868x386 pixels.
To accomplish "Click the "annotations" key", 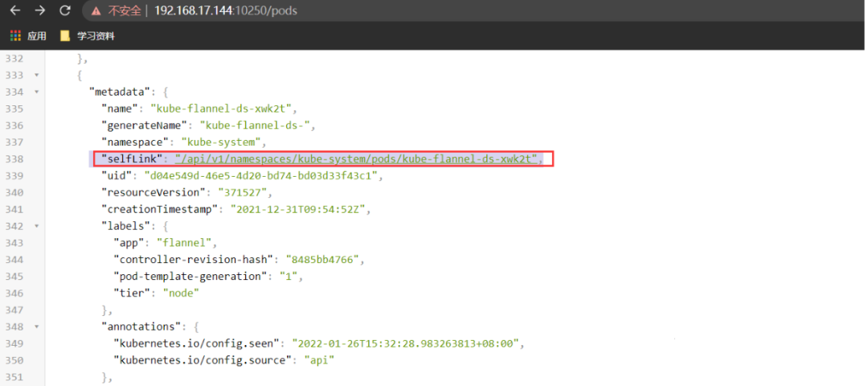I will pos(141,326).
